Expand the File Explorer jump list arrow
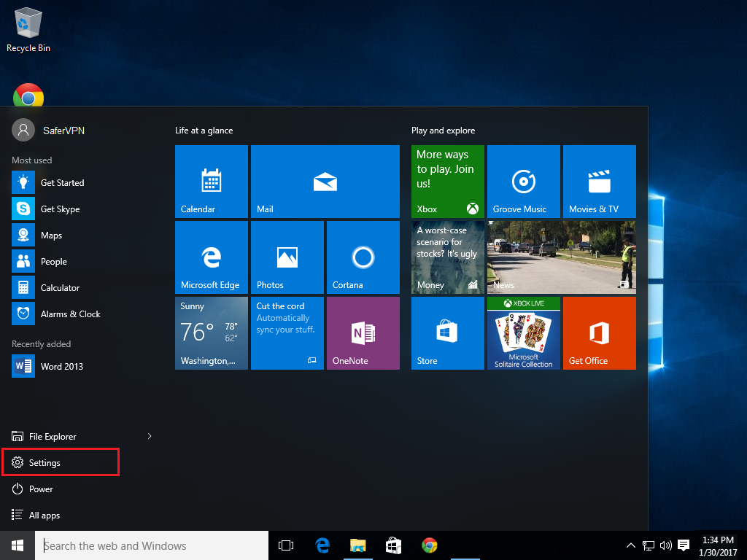 point(150,436)
